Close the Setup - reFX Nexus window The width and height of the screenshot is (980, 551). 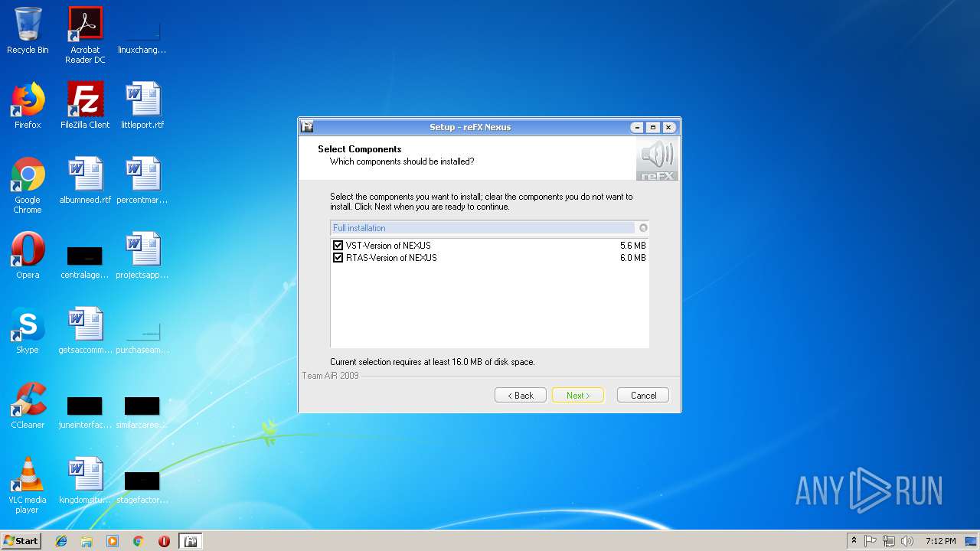668,127
